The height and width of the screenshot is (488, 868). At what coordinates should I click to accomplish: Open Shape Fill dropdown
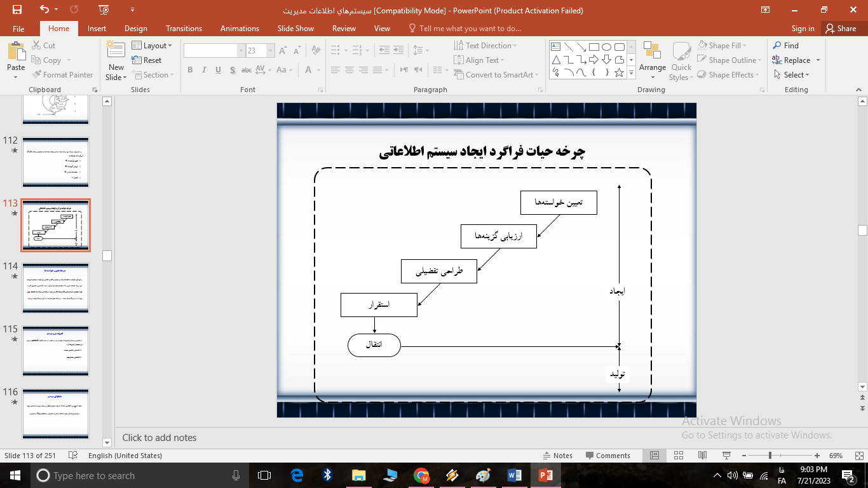pyautogui.click(x=721, y=46)
